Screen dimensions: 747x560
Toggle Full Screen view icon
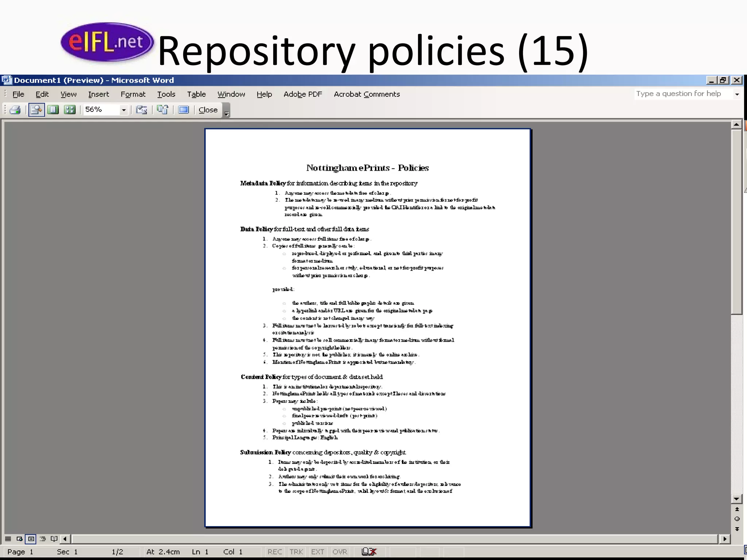[x=183, y=110]
